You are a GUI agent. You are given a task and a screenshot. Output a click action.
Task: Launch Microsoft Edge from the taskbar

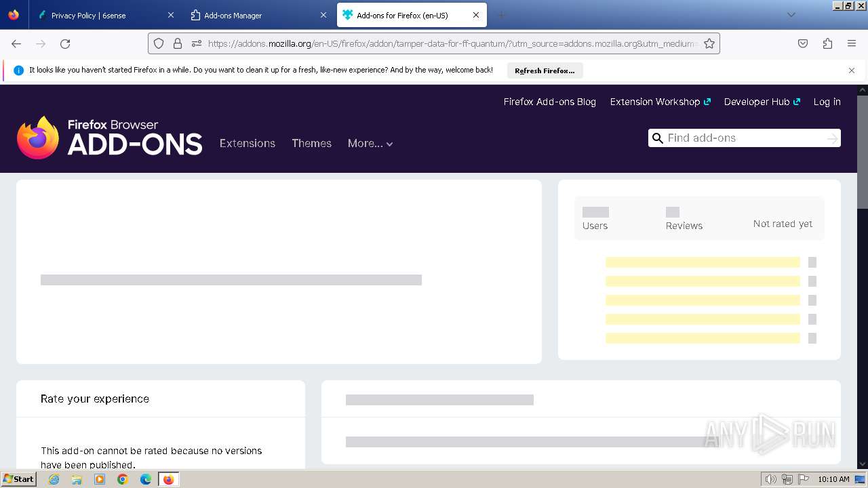146,479
